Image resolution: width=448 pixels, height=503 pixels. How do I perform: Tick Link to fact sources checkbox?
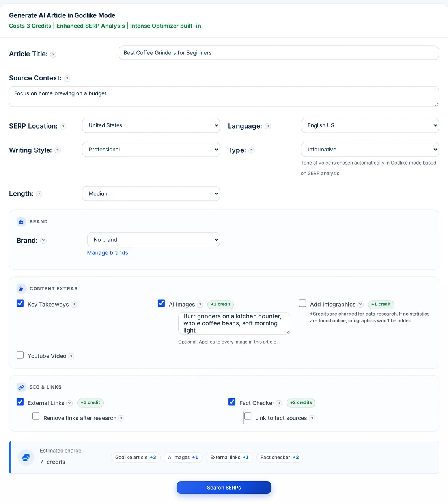248,416
